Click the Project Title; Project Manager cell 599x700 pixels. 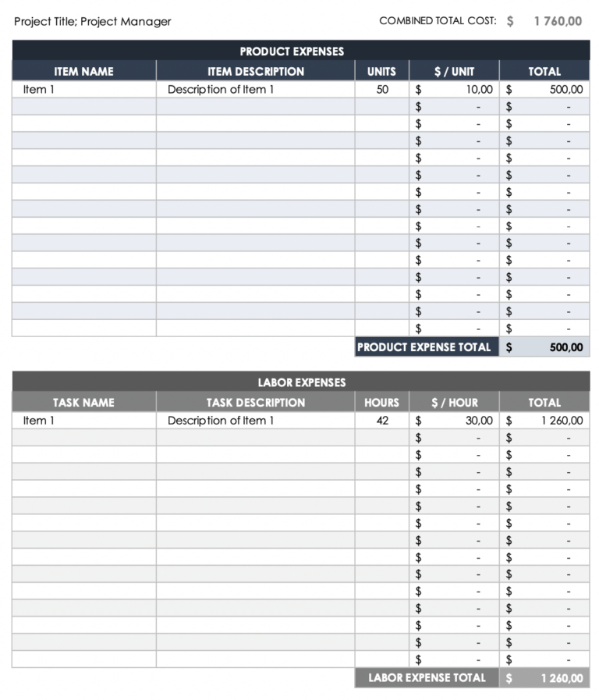(x=93, y=22)
